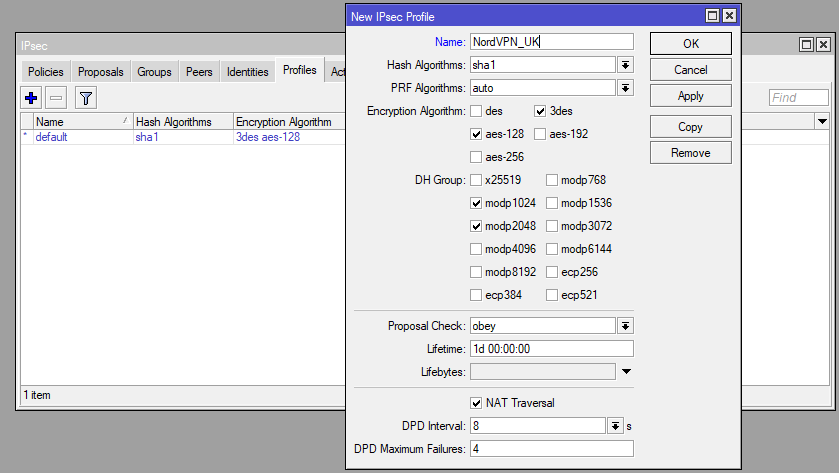The width and height of the screenshot is (839, 473).
Task: Switch to the Groups tab
Action: pos(154,72)
